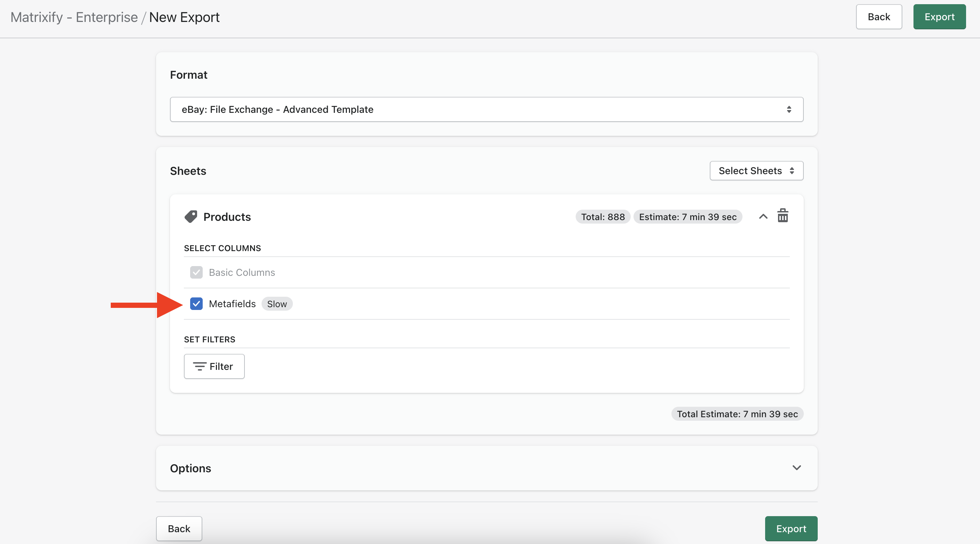The height and width of the screenshot is (544, 980).
Task: Open the Format template selector
Action: tap(487, 110)
